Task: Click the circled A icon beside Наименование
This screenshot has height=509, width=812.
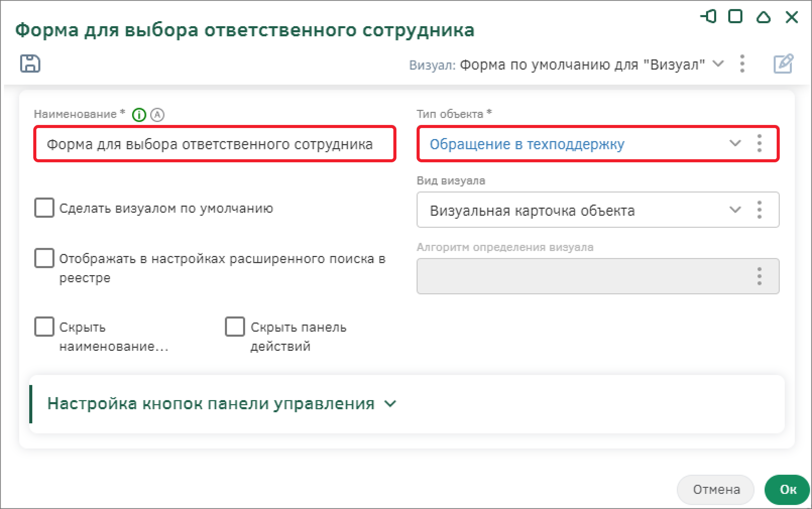Action: tap(157, 115)
